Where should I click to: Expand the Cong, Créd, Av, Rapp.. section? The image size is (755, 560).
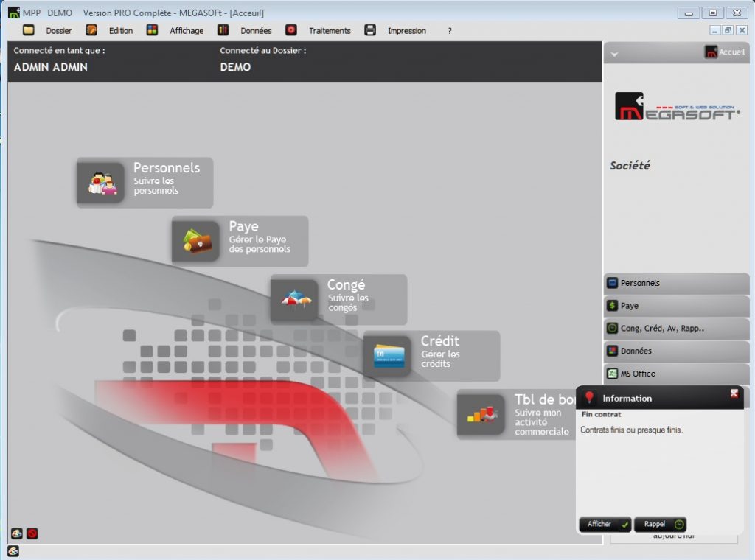(x=676, y=328)
